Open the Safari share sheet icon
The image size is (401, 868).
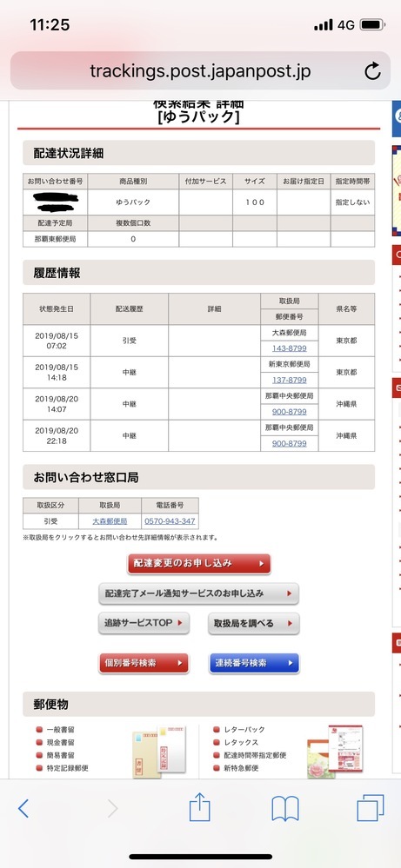pos(199,807)
